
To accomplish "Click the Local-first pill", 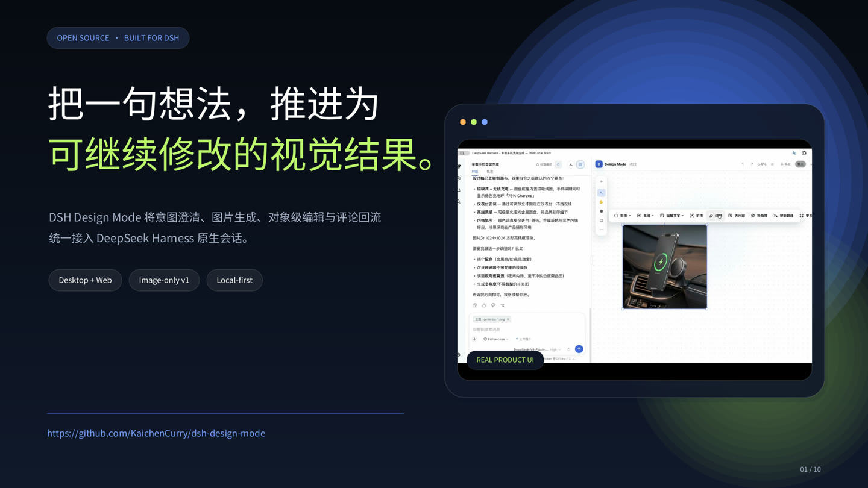I will [x=234, y=280].
